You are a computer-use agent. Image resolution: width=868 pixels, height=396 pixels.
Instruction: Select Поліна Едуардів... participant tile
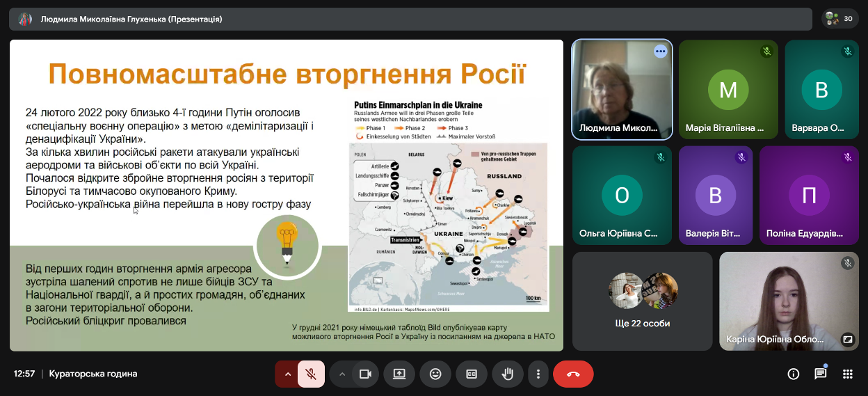pos(809,196)
